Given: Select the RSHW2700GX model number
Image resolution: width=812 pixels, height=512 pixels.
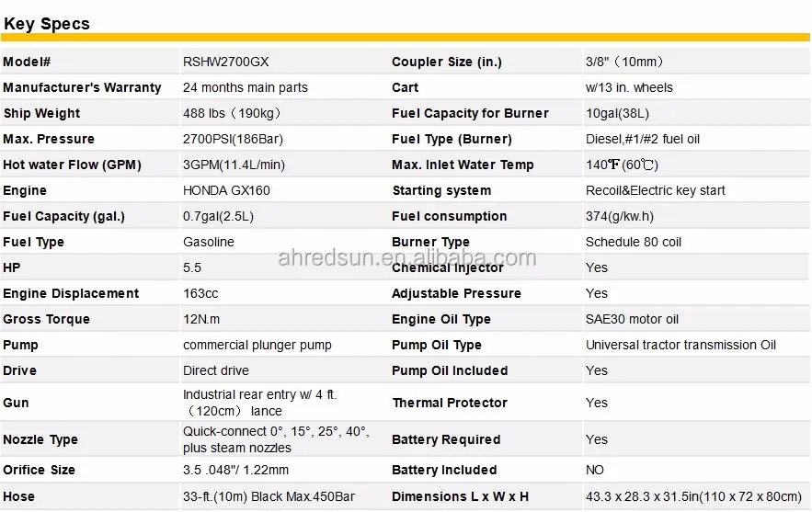Looking at the screenshot, I should point(226,62).
